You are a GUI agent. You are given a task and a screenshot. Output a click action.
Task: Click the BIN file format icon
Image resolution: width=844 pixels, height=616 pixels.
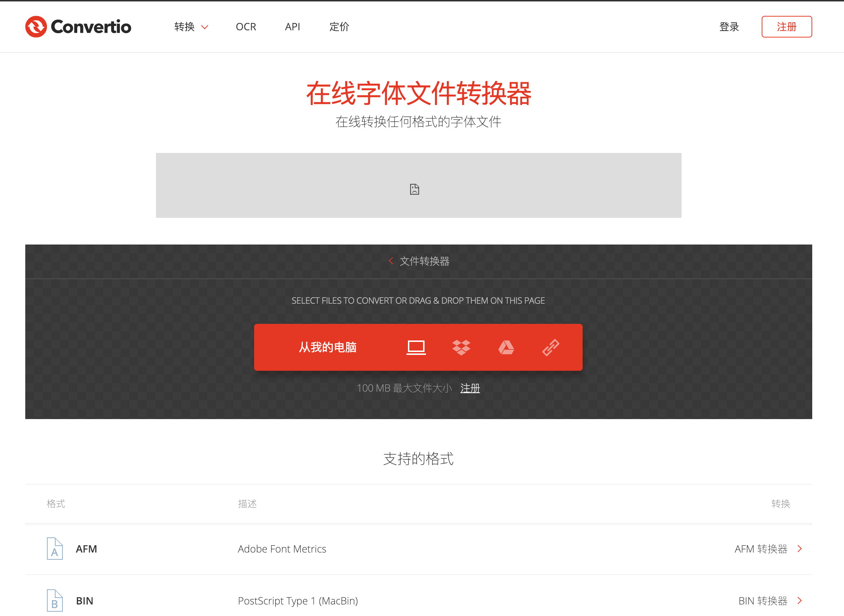click(55, 600)
